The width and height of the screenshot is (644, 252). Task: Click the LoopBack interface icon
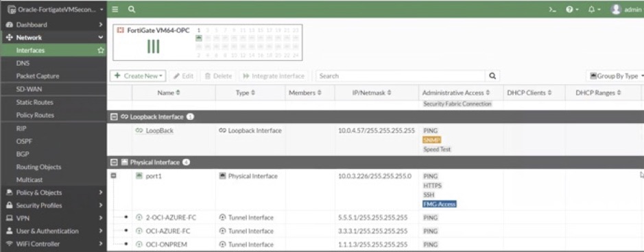pos(139,131)
